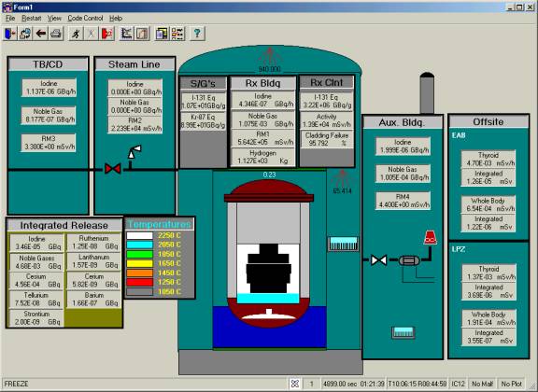The image size is (538, 392).
Task: Open the Restart menu
Action: [31, 18]
